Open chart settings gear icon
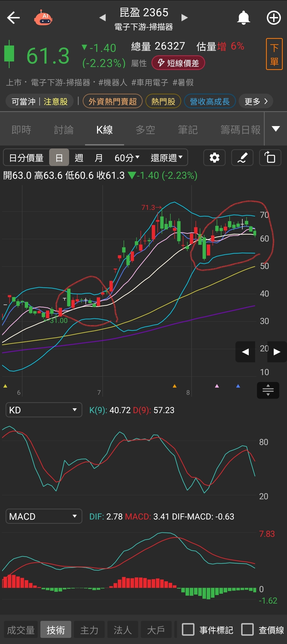Screen dimensions: 287x644 click(x=214, y=158)
